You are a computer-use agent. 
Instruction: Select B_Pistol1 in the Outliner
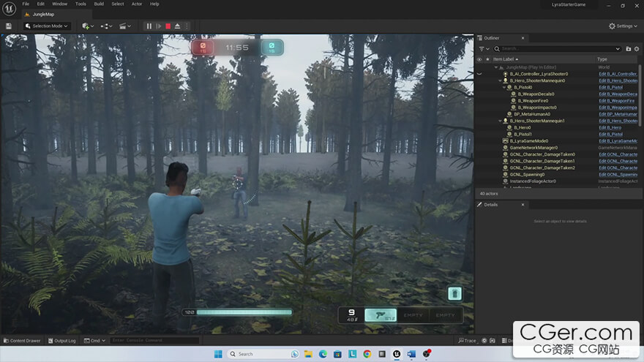[x=523, y=135]
